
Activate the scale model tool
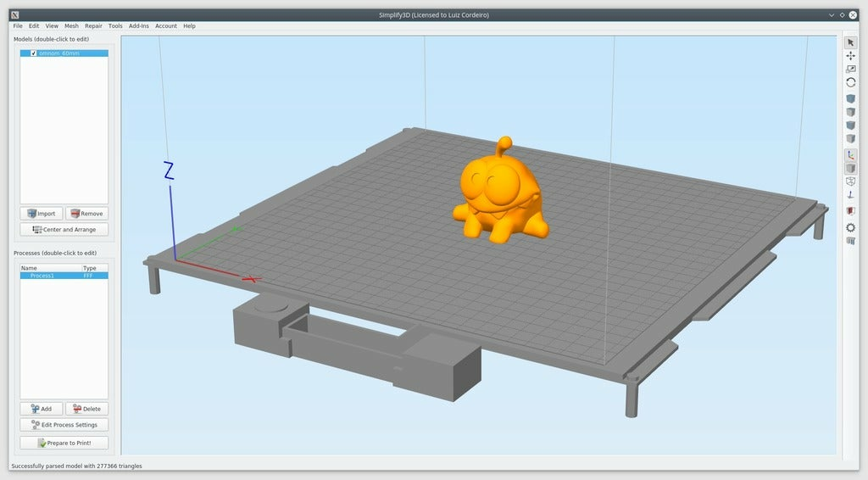[x=851, y=70]
